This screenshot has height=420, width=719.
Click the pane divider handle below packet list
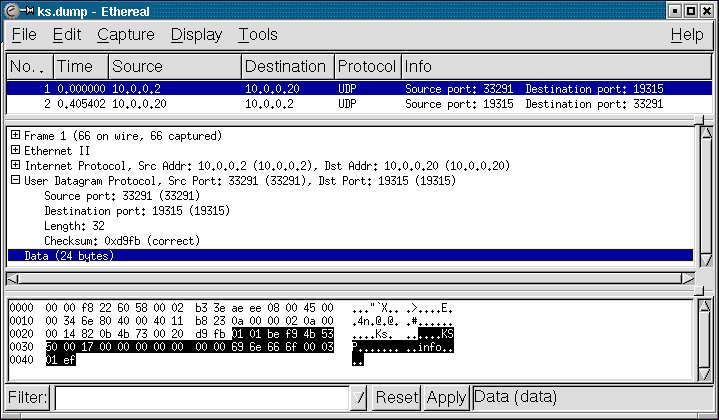pos(699,120)
